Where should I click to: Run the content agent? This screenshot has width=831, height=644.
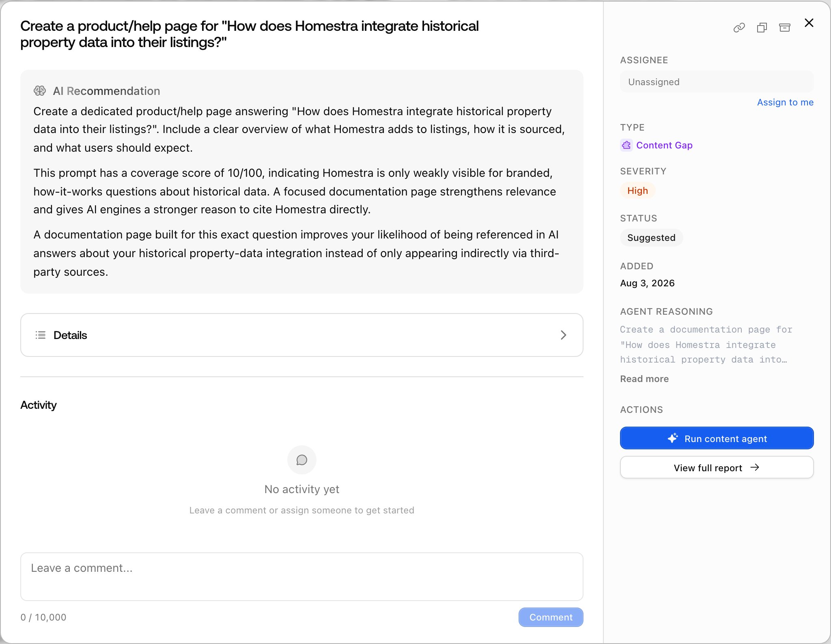point(717,438)
